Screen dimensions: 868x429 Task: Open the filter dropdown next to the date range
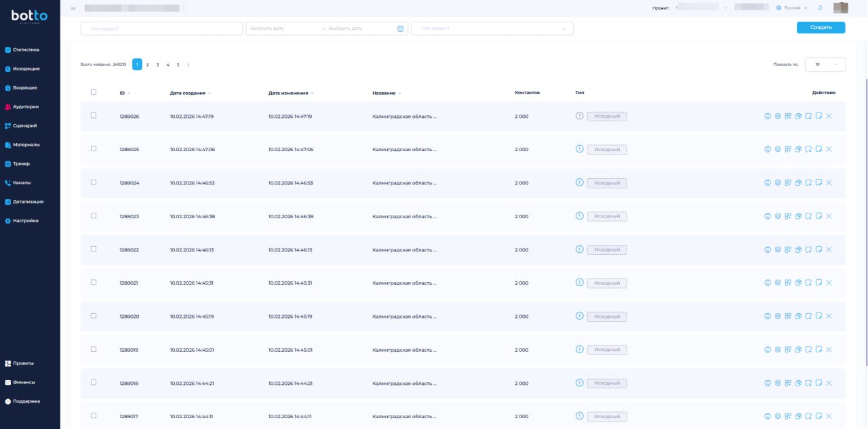tap(492, 28)
